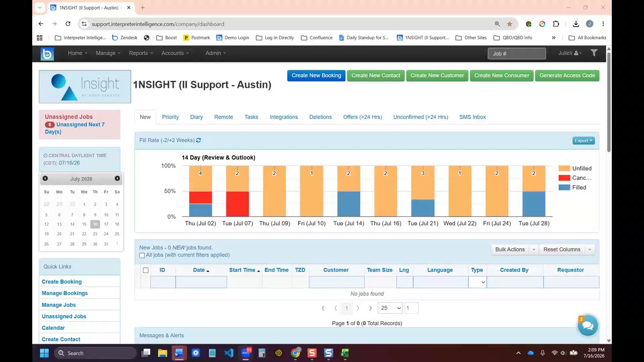Enable All jobs with current filters checkbox
The height and width of the screenshot is (362, 644).
tap(142, 255)
